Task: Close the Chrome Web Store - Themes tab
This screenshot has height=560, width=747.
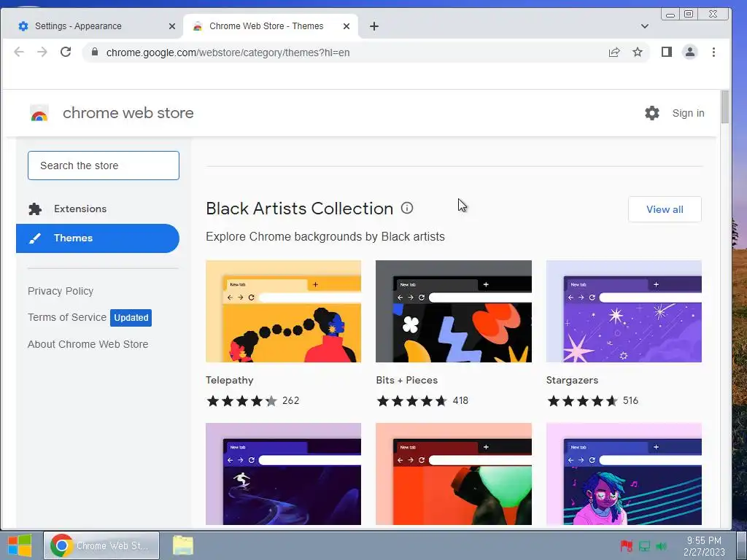Action: tap(347, 26)
